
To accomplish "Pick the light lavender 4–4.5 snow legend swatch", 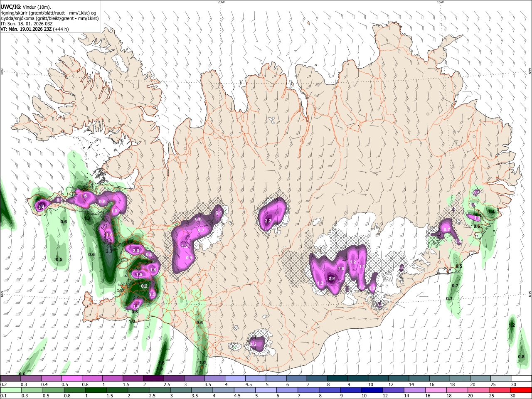I will [235, 379].
